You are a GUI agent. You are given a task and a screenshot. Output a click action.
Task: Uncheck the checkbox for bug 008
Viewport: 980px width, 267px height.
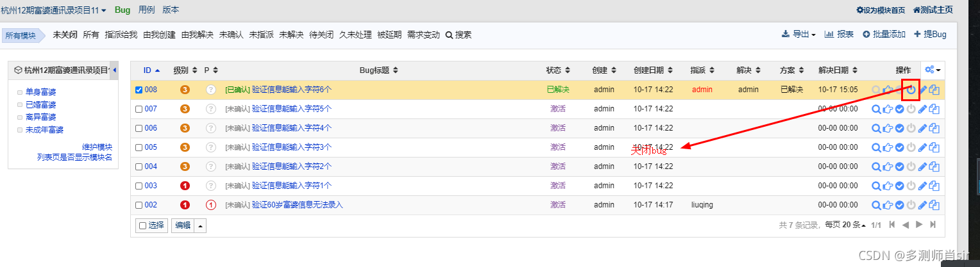click(139, 90)
